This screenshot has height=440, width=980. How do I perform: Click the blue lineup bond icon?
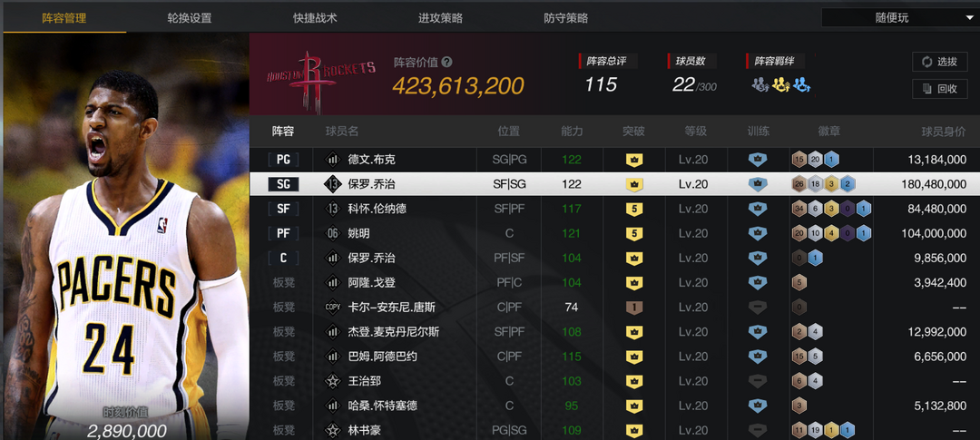coord(802,84)
